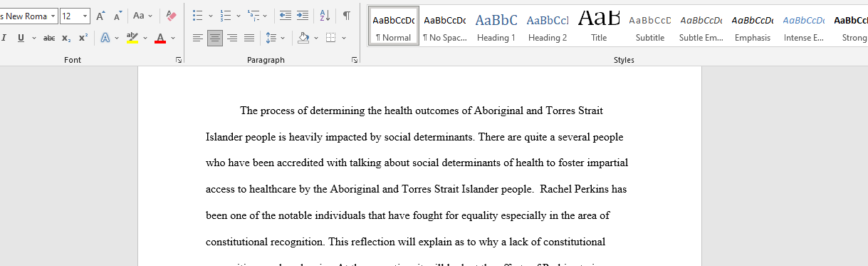Open shading color dropdown arrow
Screen dimensions: 868x266
tap(315, 38)
